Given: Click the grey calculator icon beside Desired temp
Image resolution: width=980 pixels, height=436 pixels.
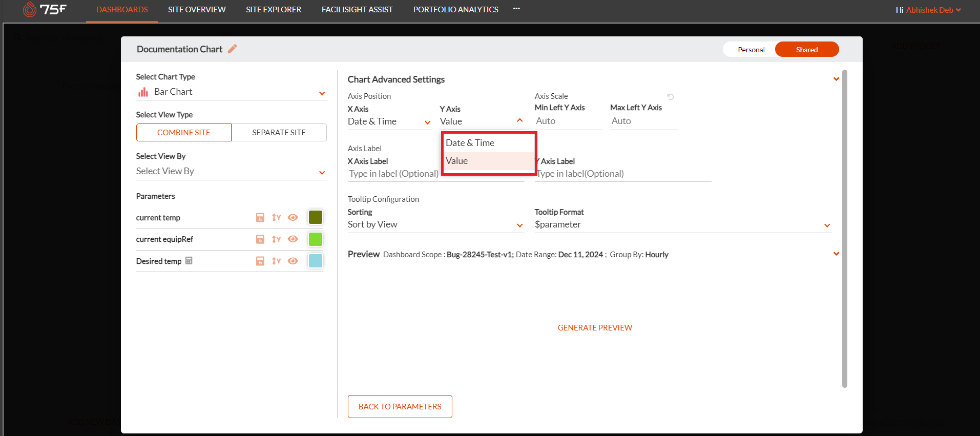Looking at the screenshot, I should click(x=189, y=261).
